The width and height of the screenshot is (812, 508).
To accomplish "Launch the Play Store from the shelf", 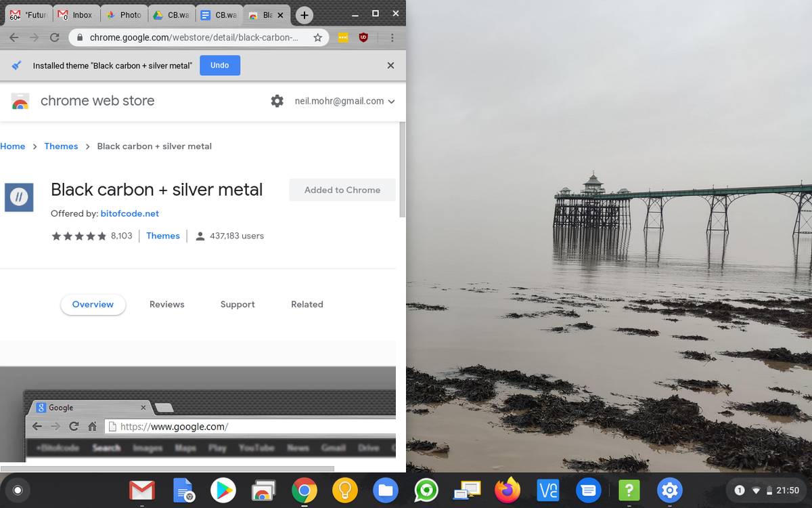I will point(223,490).
